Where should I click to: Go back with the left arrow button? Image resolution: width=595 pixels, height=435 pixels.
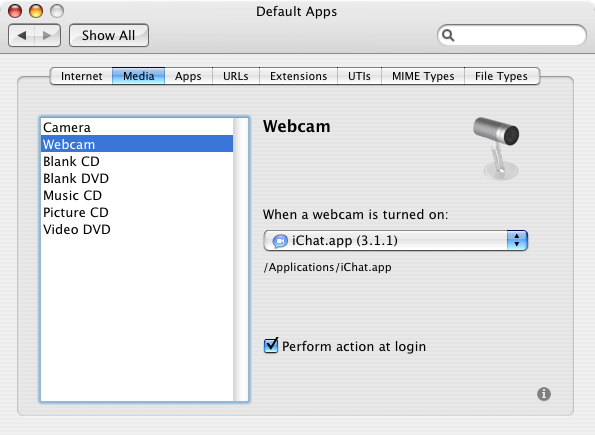(22, 36)
